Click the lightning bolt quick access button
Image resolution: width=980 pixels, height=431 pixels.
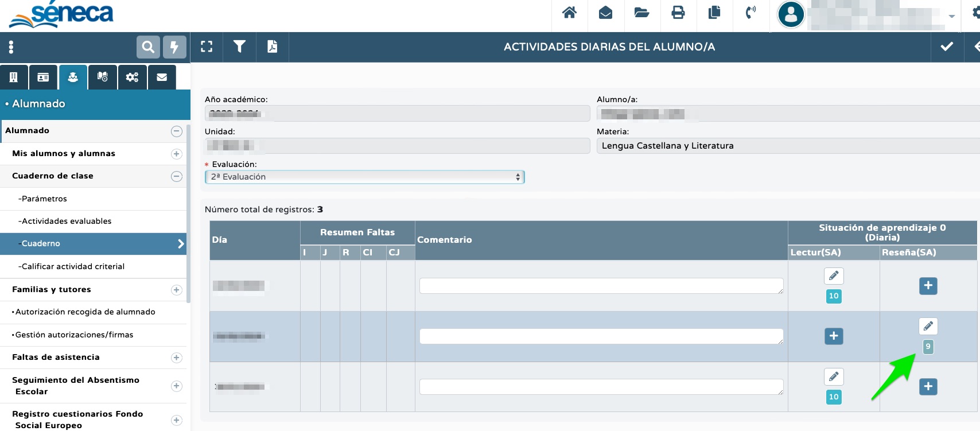click(x=174, y=47)
